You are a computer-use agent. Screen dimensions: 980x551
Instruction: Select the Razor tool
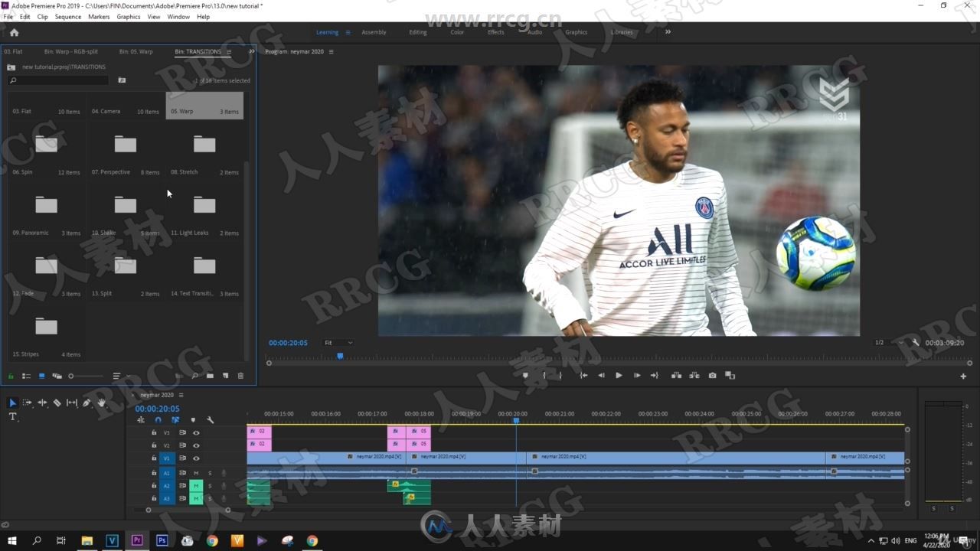click(57, 403)
